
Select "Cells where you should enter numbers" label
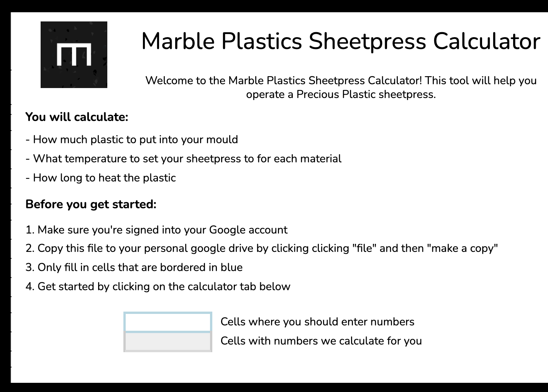tap(317, 322)
